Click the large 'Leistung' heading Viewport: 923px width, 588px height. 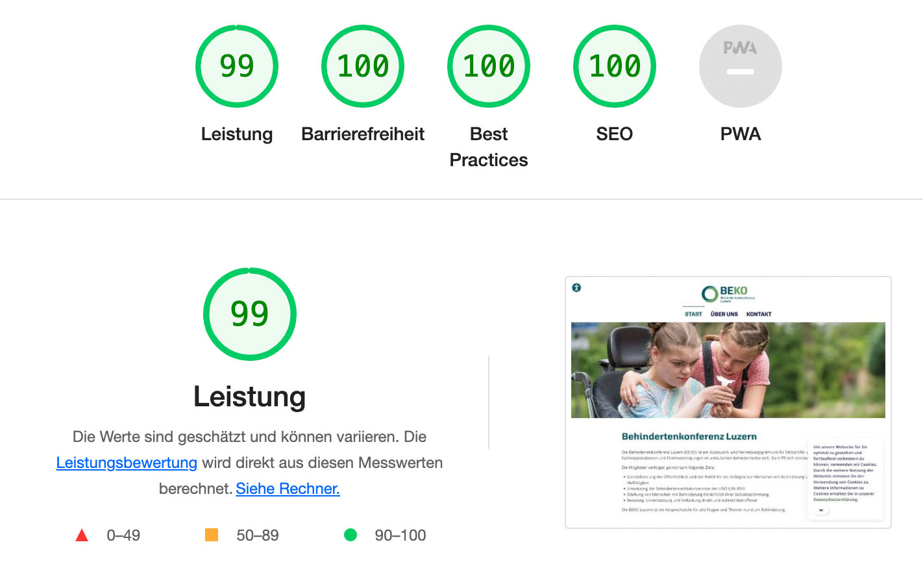(250, 397)
